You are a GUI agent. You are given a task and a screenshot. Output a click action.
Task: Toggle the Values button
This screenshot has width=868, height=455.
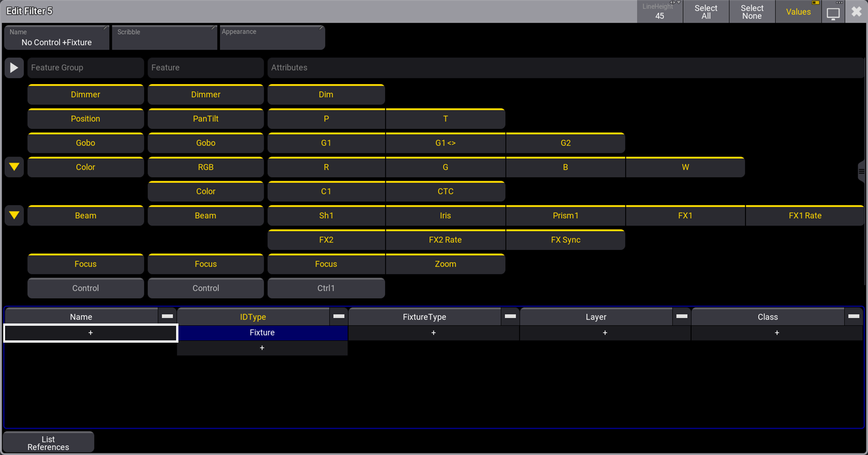point(798,12)
